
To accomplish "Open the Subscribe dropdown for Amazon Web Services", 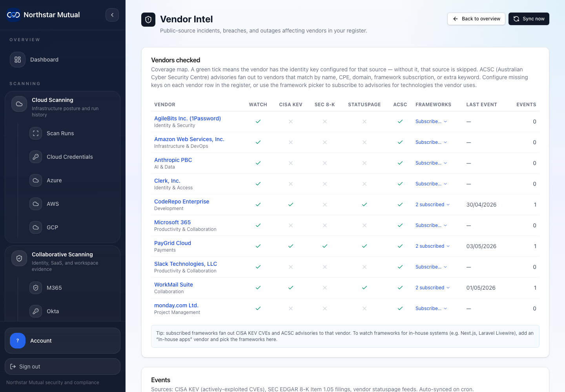I will pyautogui.click(x=431, y=142).
